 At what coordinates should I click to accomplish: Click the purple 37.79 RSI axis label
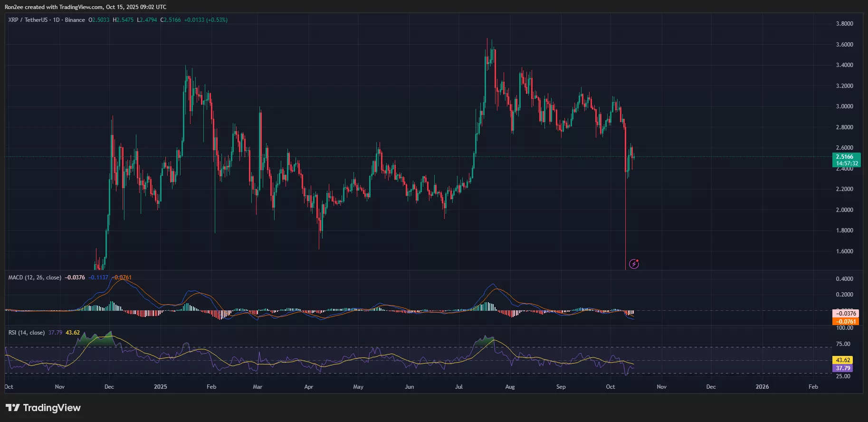[843, 368]
